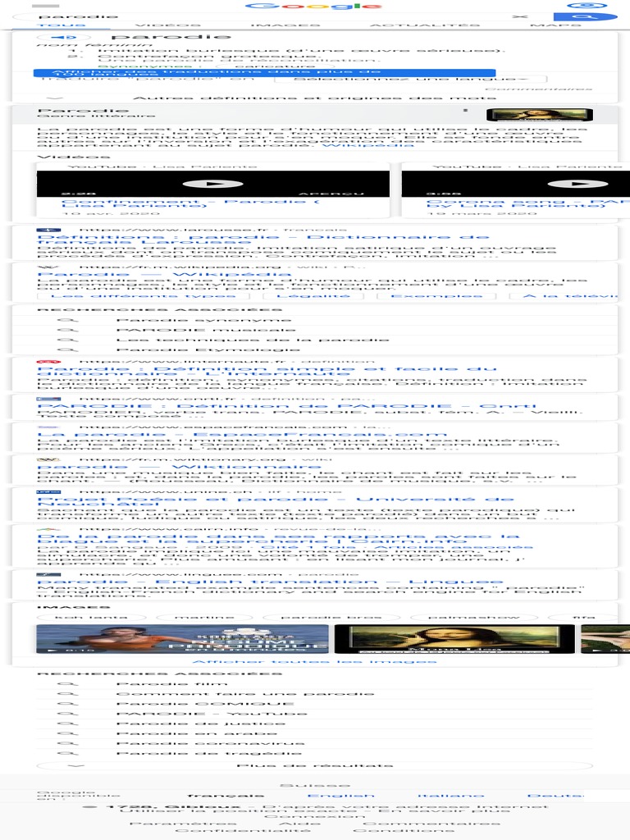Viewport: 630px width, 840px height.
Task: Click the Google logo
Action: (314, 6)
